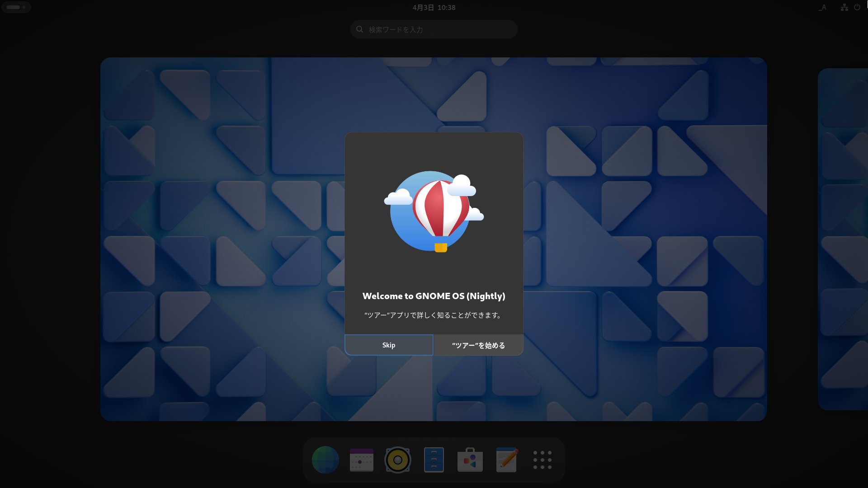Open the Web browser from the dock
This screenshot has width=868, height=488.
click(x=325, y=460)
